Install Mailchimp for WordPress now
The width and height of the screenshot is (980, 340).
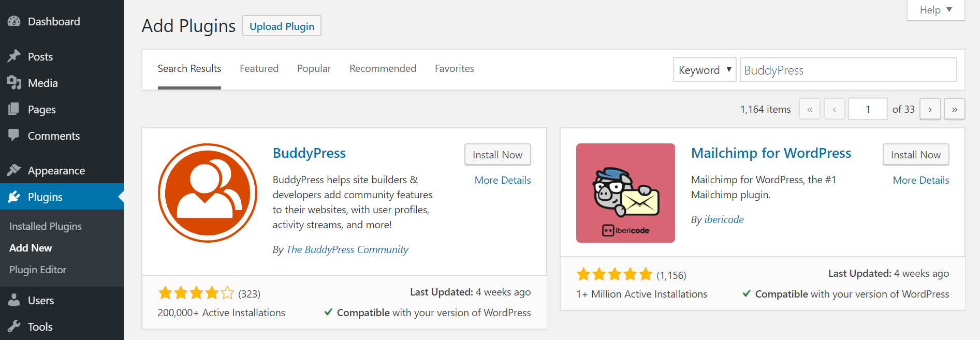click(x=916, y=155)
